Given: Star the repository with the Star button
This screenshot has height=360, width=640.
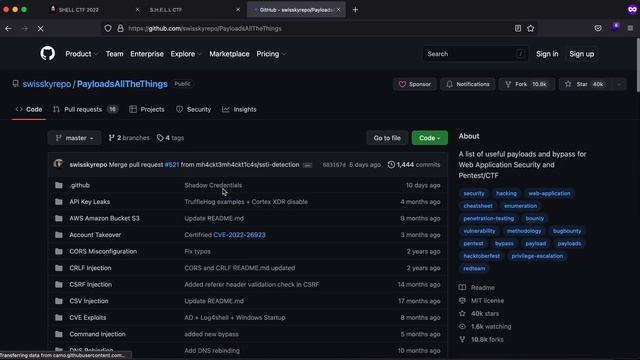Looking at the screenshot, I should (x=586, y=84).
